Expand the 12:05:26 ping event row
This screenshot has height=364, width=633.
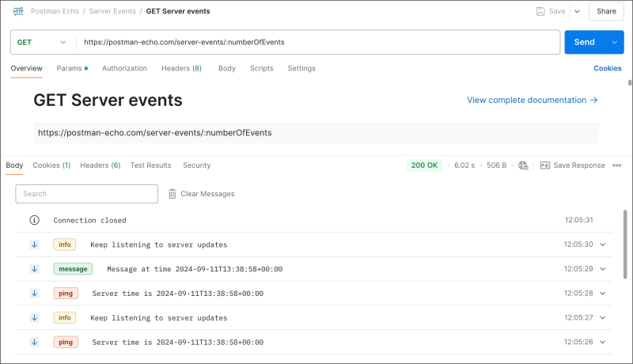point(603,342)
